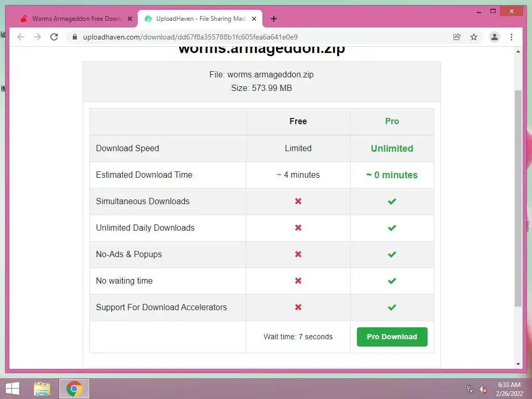
Task: Click the green check for Unlimited Daily Downloads
Action: coord(392,228)
